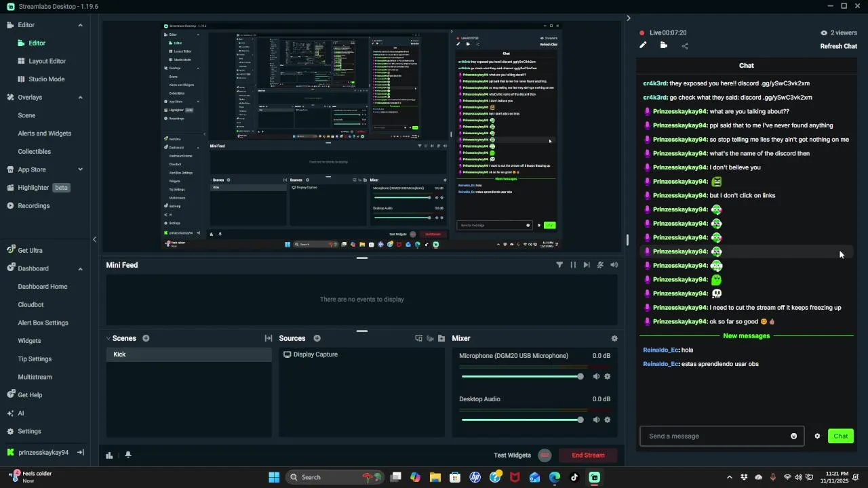Viewport: 868px width, 488px height.
Task: Open Windows Start menu on the taskbar
Action: tap(274, 477)
